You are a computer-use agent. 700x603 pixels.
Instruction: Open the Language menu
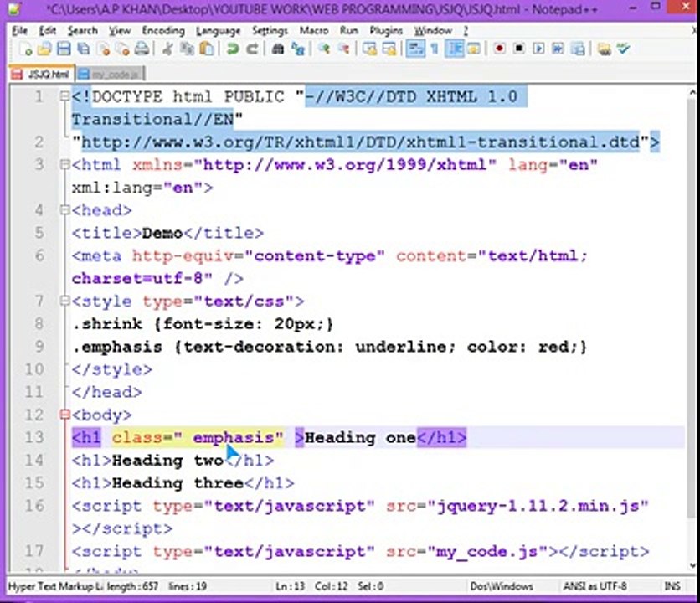219,30
